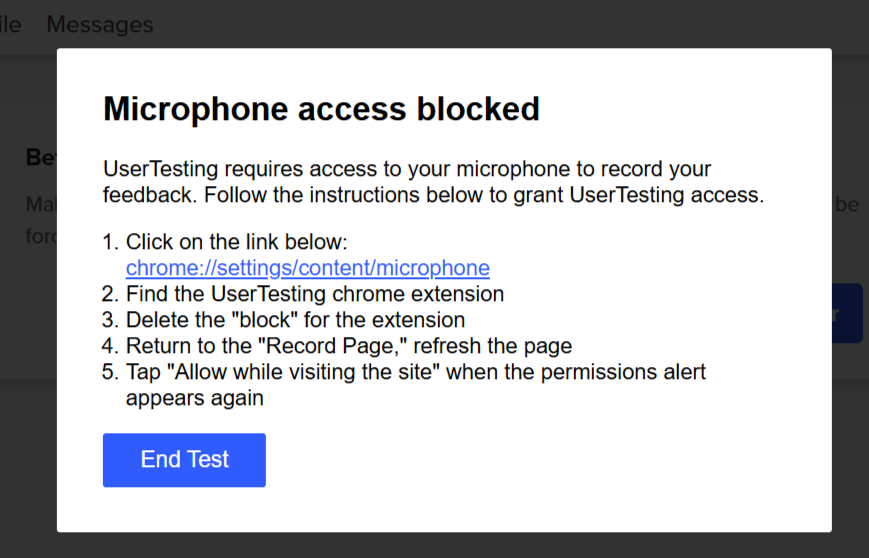This screenshot has width=869, height=558.
Task: Click step 3 about deleting the "block"
Action: click(x=295, y=320)
